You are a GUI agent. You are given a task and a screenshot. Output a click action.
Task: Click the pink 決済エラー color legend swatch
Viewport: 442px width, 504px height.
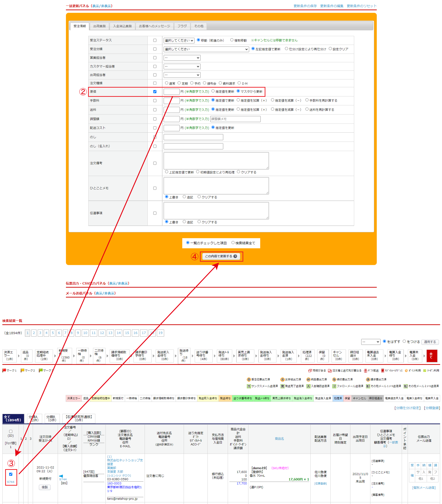pos(74,398)
